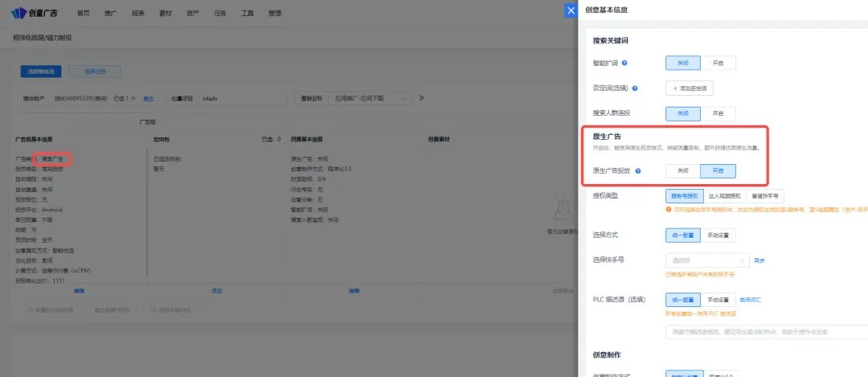Screen dimensions: 868x377
Task: Choose 达人视频授权 for 授权类型
Action: [725, 196]
